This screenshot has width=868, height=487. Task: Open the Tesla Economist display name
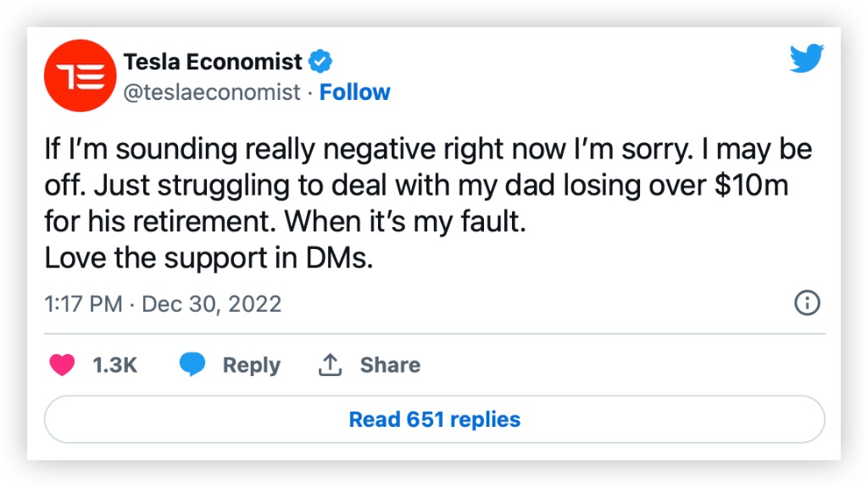pyautogui.click(x=213, y=62)
